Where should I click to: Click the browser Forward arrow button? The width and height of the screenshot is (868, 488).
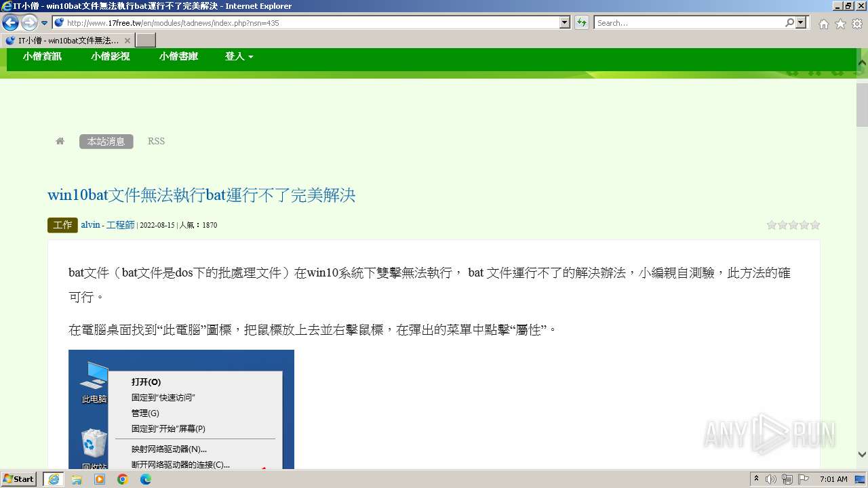click(x=29, y=22)
